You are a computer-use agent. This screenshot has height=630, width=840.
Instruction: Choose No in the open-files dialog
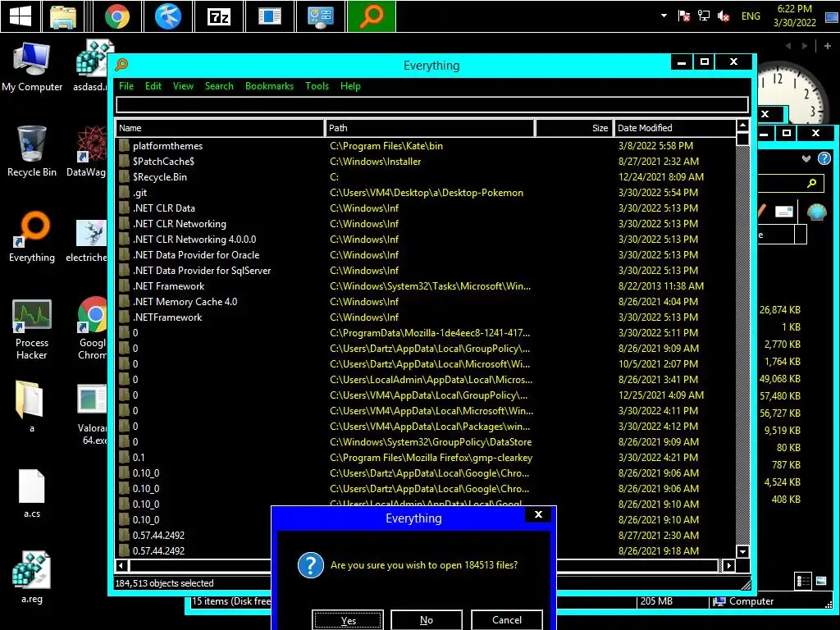click(x=427, y=620)
